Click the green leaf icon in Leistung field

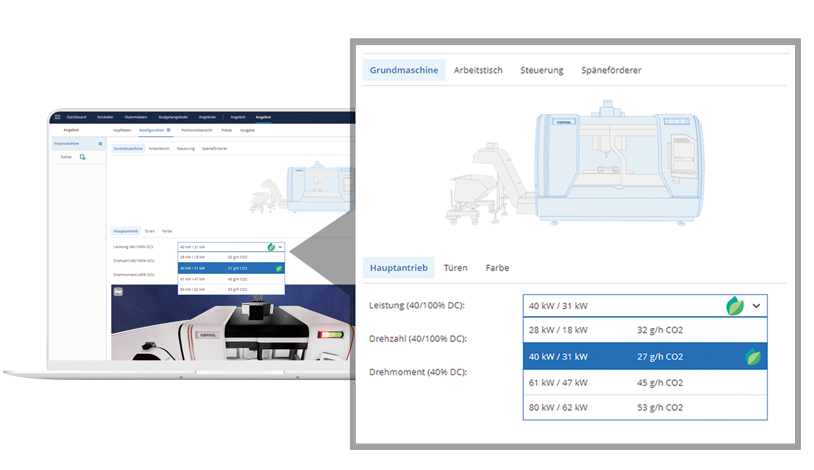(735, 306)
